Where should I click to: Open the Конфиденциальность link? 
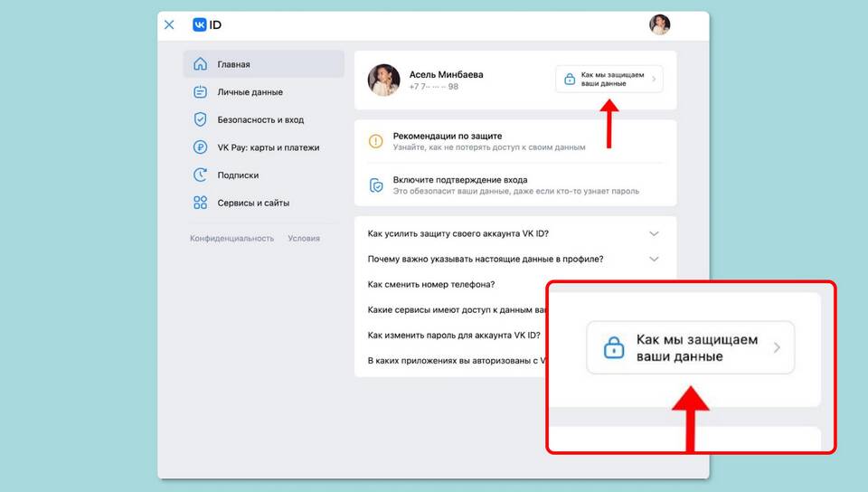[231, 239]
